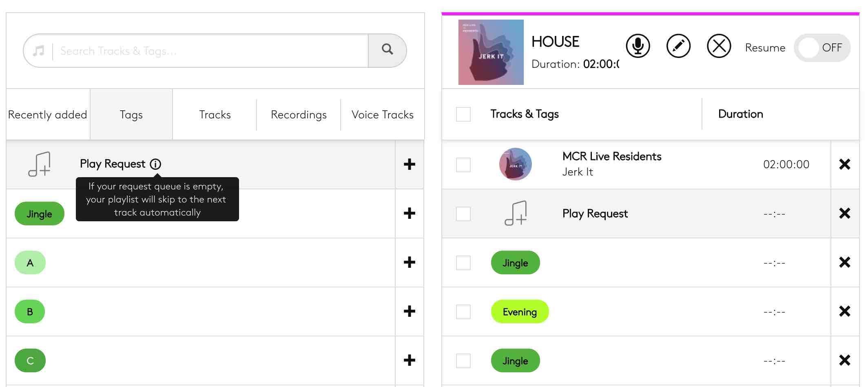Open the Voice Tracks tab

[382, 115]
